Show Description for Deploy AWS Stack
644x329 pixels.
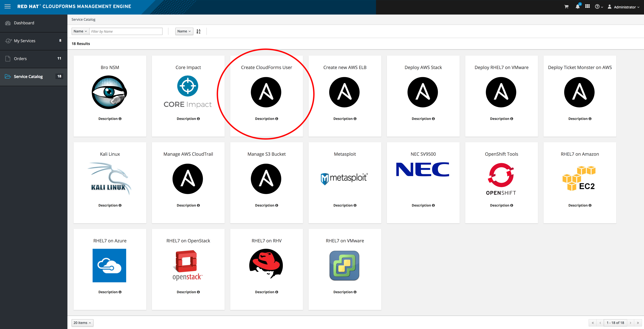pyautogui.click(x=423, y=119)
